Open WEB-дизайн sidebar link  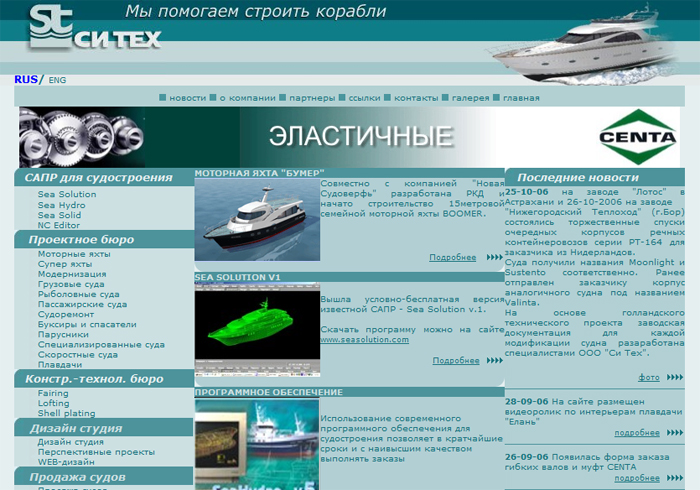click(x=66, y=462)
